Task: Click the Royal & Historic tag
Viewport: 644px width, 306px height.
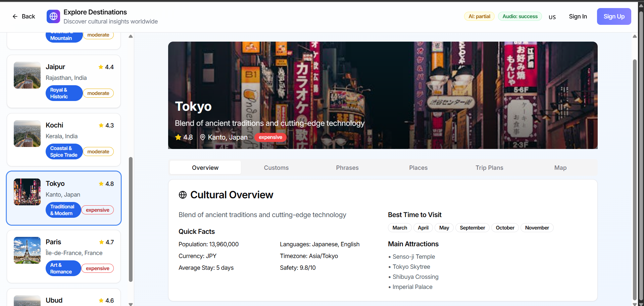Action: click(64, 93)
